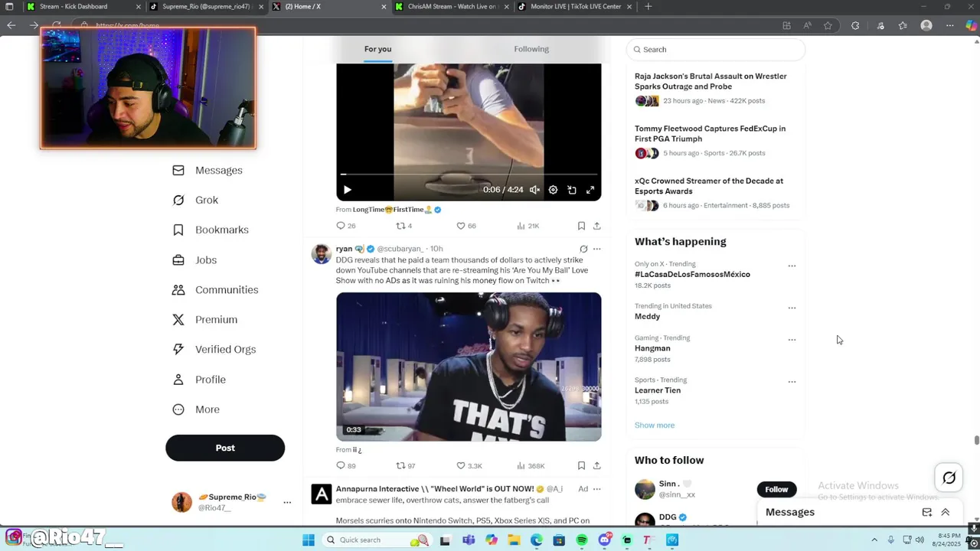Image resolution: width=980 pixels, height=551 pixels.
Task: Open Windows Start menu
Action: [308, 540]
